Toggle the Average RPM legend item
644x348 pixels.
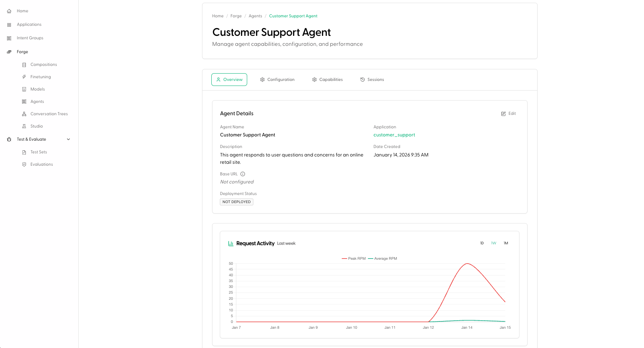384,258
